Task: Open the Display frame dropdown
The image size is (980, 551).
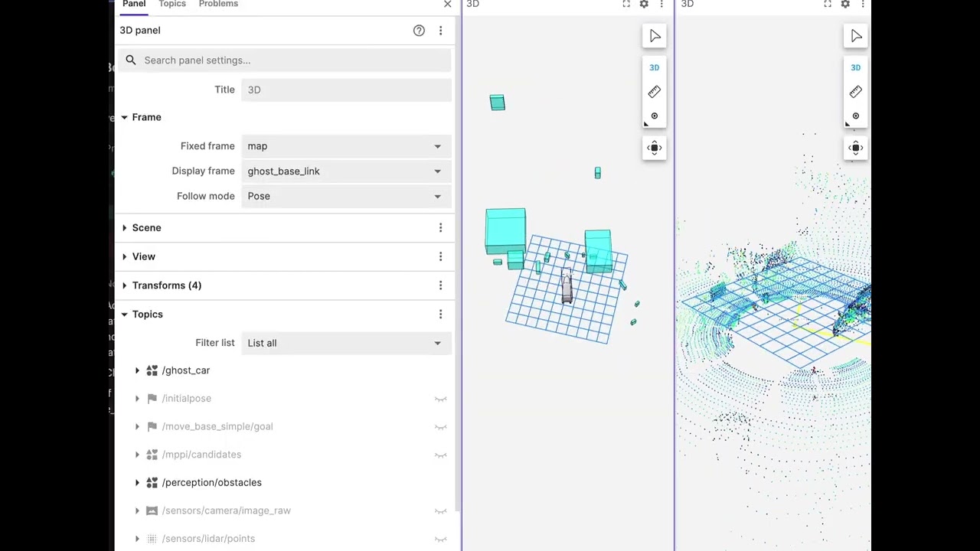Action: 346,171
